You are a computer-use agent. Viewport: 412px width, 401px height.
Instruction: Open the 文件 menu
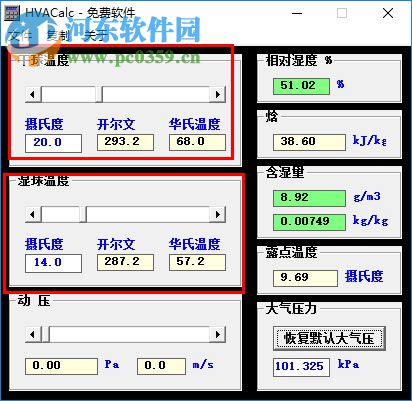(x=19, y=35)
